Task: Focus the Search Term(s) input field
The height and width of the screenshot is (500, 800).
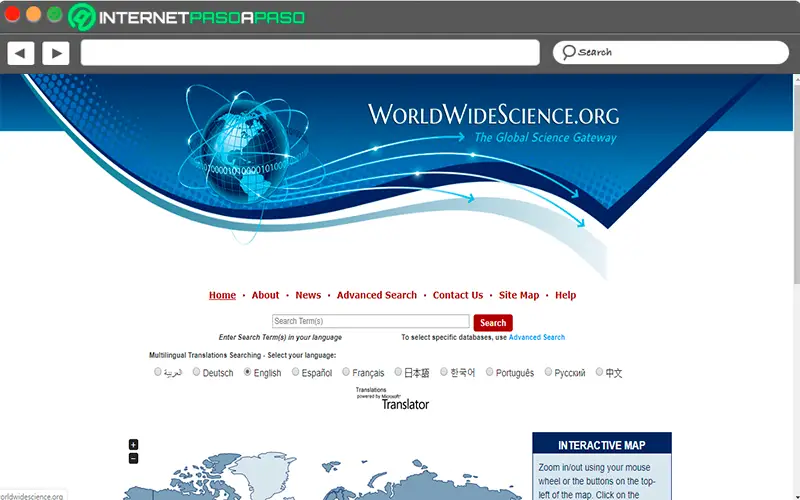Action: point(370,321)
